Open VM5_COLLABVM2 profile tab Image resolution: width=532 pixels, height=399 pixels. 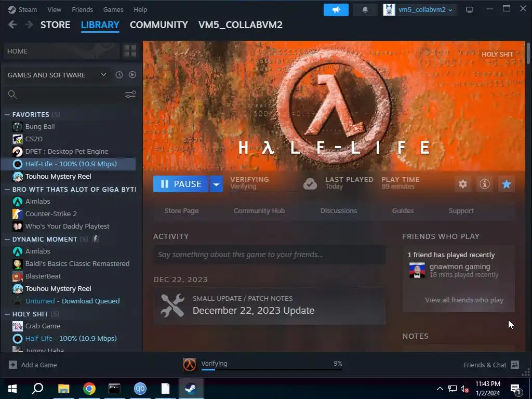(240, 25)
